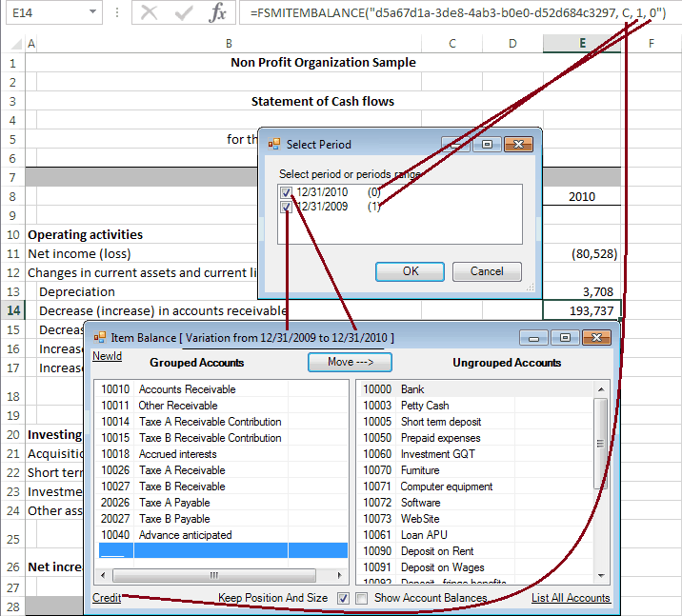
Task: Select ungrouped account 10091 Deposit on Wages
Action: pos(476,567)
